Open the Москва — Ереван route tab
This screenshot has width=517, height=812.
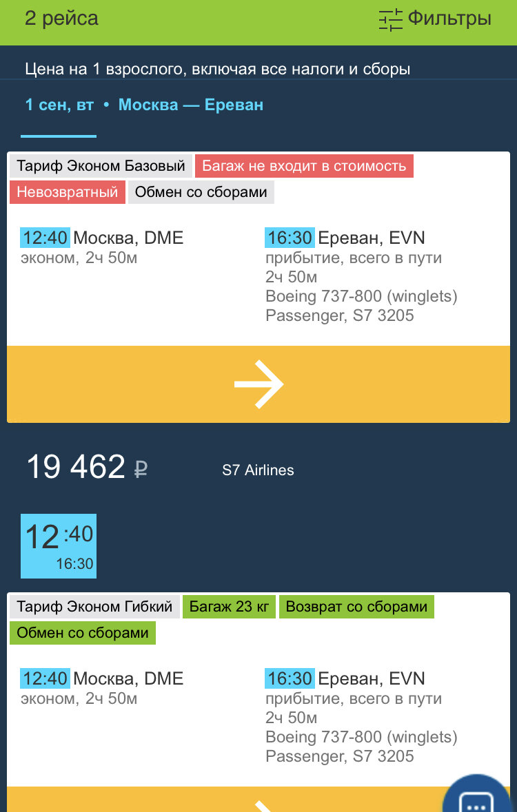(191, 105)
